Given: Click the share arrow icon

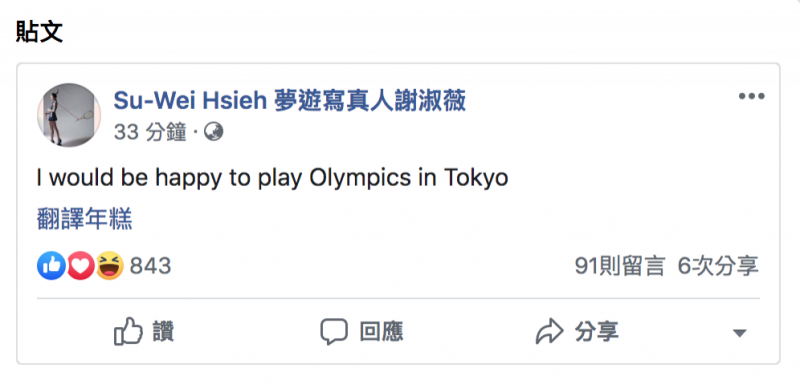Looking at the screenshot, I should (549, 332).
